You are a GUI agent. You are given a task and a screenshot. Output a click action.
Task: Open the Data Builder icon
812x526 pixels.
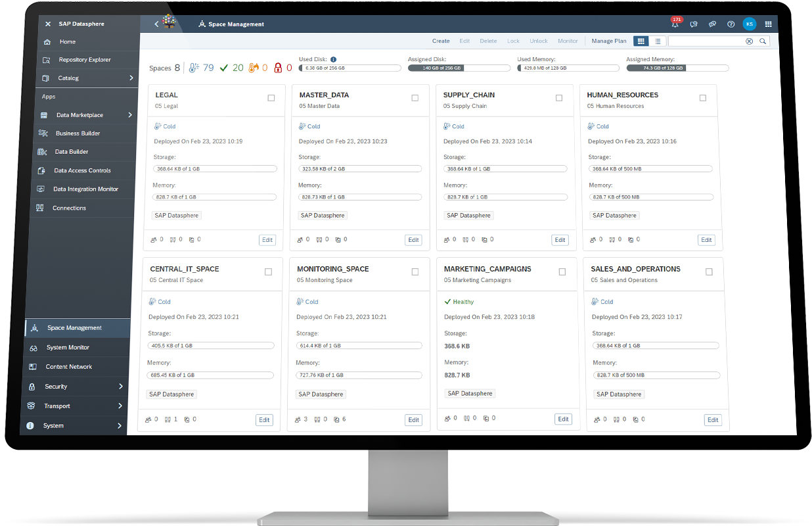tap(43, 152)
